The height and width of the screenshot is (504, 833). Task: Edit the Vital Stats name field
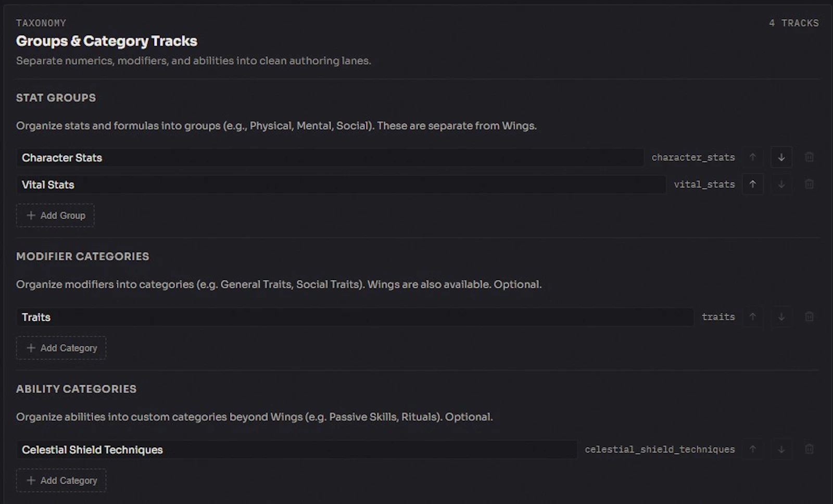click(341, 185)
